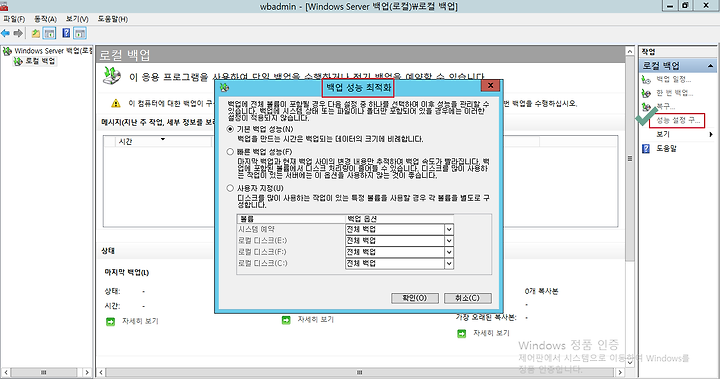The height and width of the screenshot is (379, 720).
Task: Click 한 번 백업 icon in action pane
Action: pos(647,93)
